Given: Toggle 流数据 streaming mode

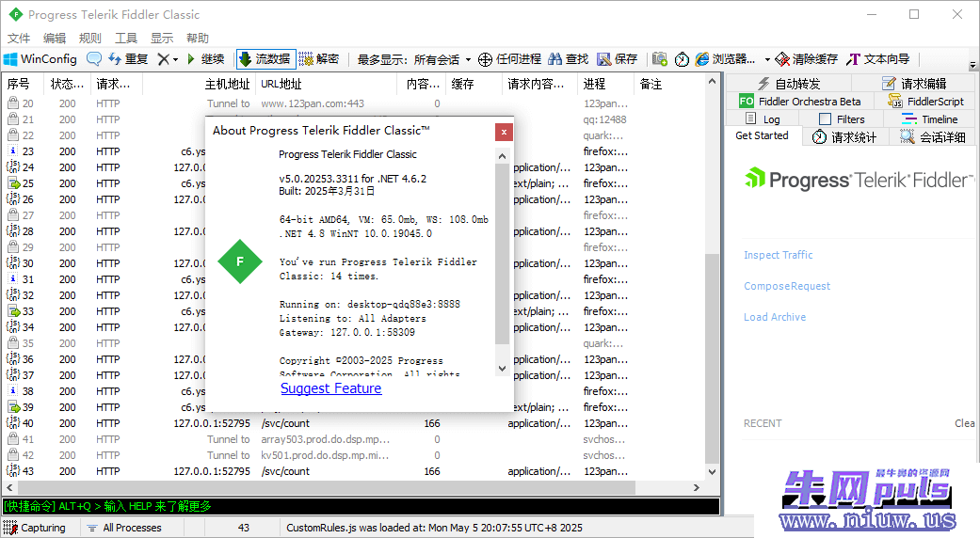Looking at the screenshot, I should (266, 59).
